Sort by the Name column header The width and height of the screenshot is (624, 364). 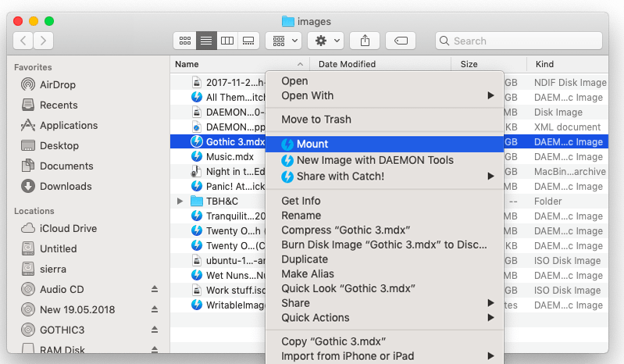tap(240, 64)
